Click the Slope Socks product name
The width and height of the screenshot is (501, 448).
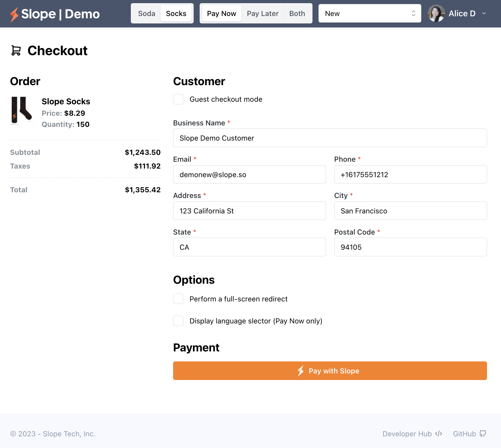66,101
